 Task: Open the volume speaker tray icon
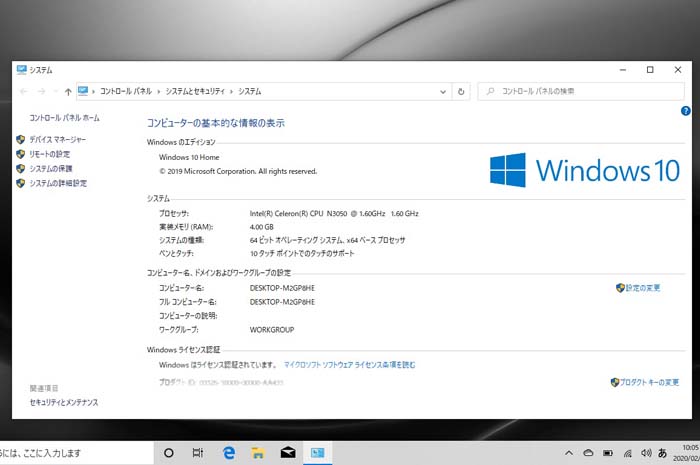click(646, 453)
